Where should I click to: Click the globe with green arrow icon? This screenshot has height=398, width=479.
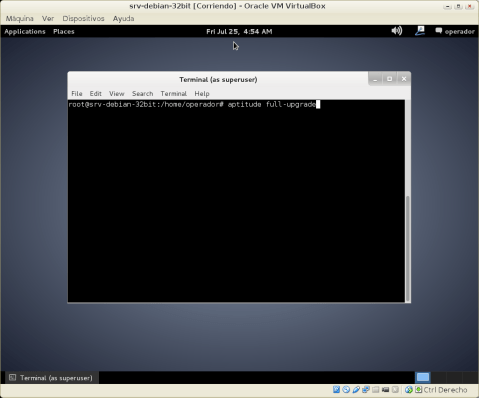pyautogui.click(x=409, y=390)
